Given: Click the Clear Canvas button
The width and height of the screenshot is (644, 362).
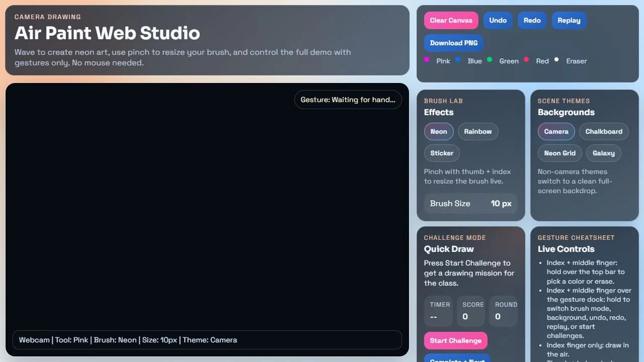Looking at the screenshot, I should 451,21.
